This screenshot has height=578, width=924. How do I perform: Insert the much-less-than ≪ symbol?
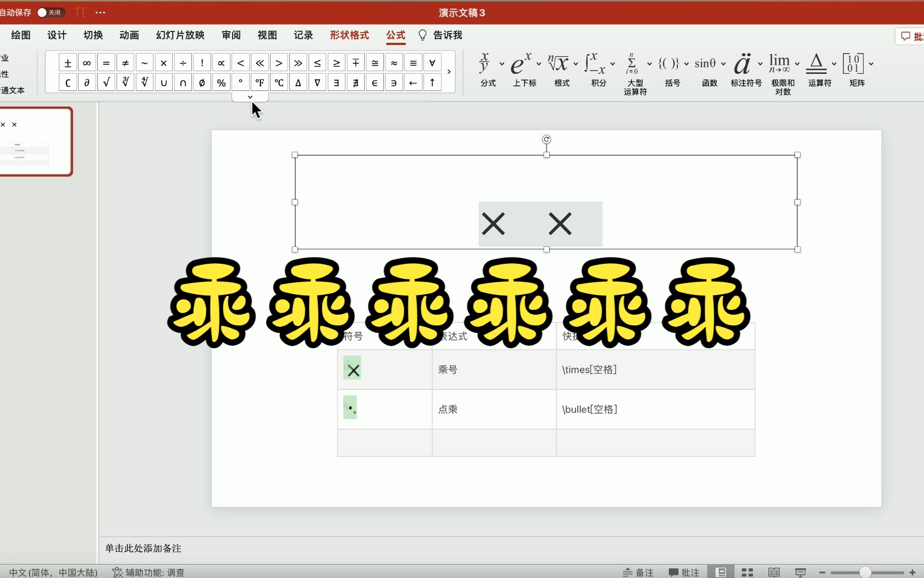pyautogui.click(x=260, y=63)
